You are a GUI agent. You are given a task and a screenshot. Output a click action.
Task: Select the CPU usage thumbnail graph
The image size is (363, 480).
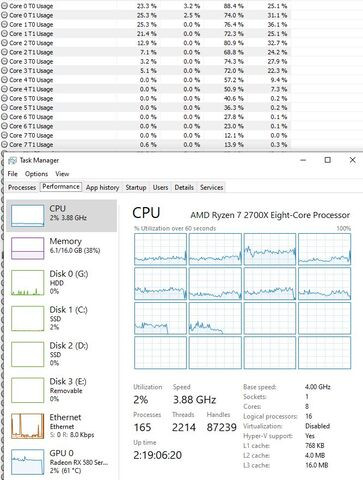click(27, 216)
